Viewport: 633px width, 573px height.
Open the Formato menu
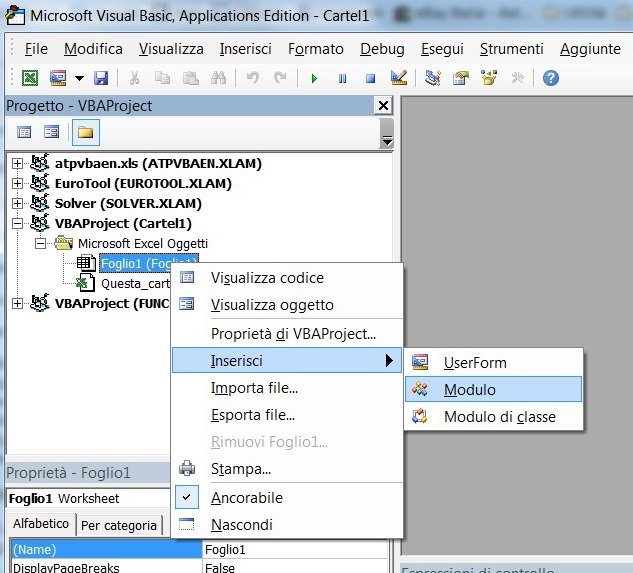coord(316,49)
